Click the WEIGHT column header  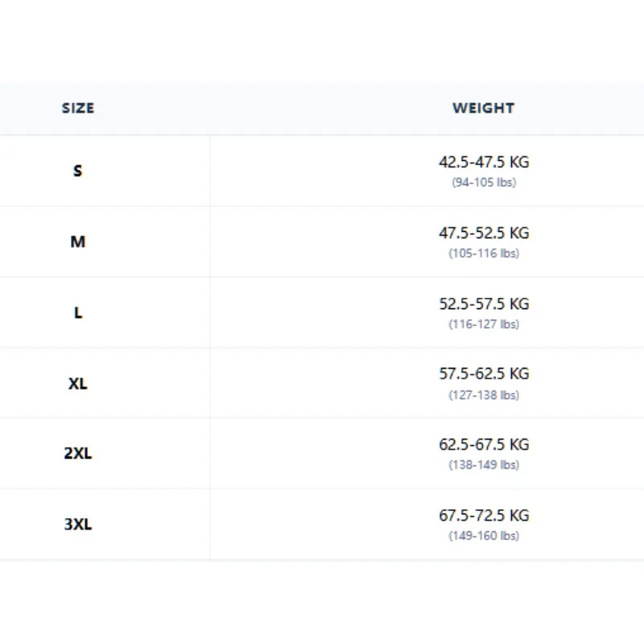[x=484, y=108]
